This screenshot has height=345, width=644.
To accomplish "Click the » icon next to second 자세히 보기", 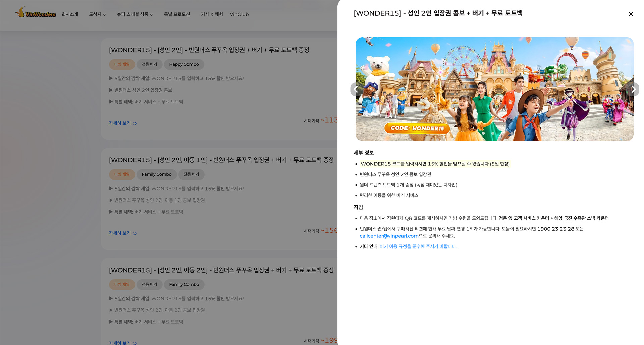I will (x=135, y=233).
